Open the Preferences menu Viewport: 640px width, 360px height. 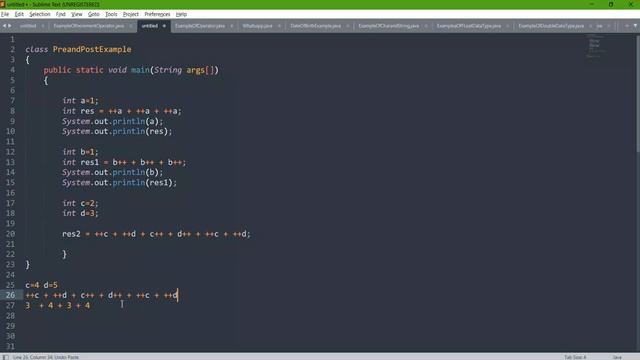click(157, 14)
